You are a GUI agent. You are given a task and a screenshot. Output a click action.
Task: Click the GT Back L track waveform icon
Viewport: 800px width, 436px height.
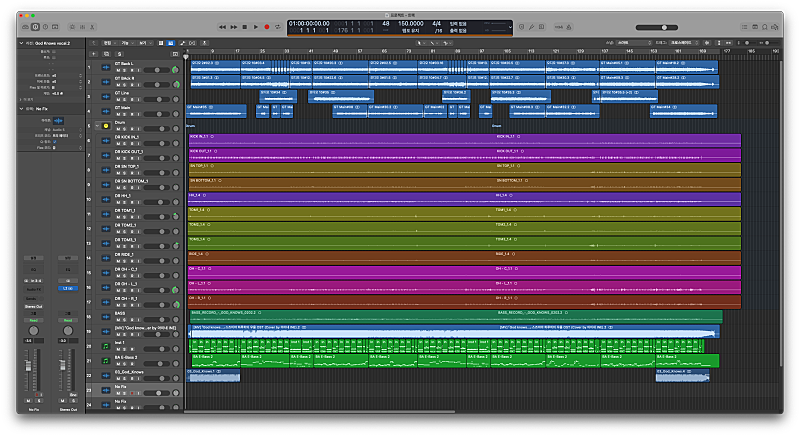pyautogui.click(x=105, y=68)
